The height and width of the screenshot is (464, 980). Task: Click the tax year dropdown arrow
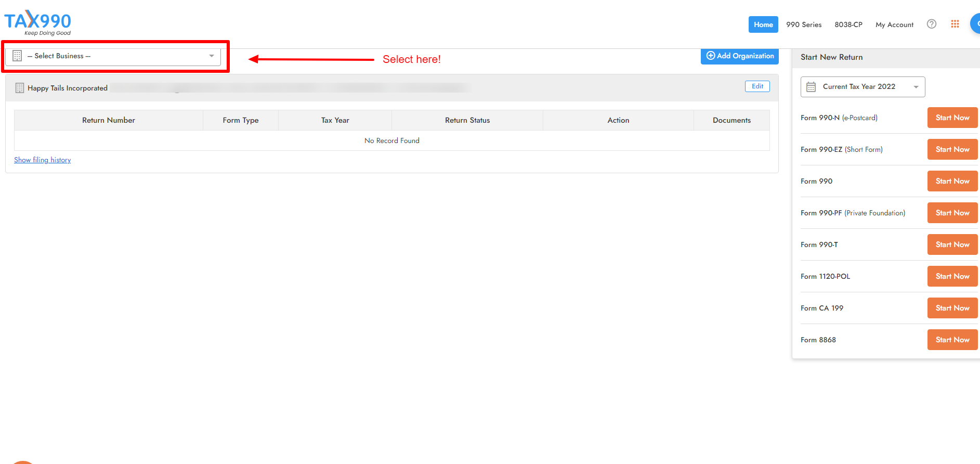[x=916, y=87]
